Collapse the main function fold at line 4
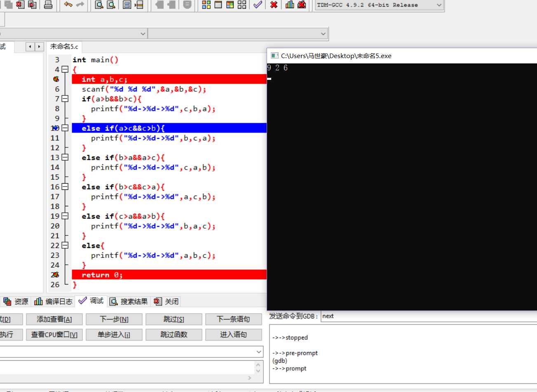537x392 pixels. [x=65, y=70]
